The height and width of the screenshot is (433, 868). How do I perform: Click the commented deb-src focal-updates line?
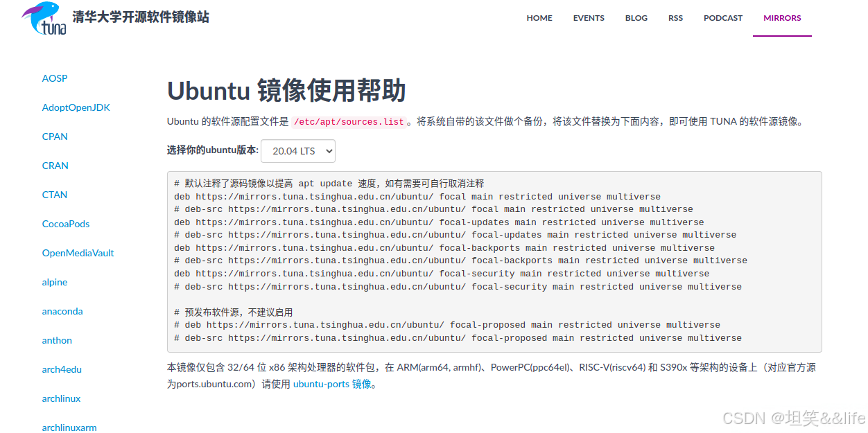455,235
